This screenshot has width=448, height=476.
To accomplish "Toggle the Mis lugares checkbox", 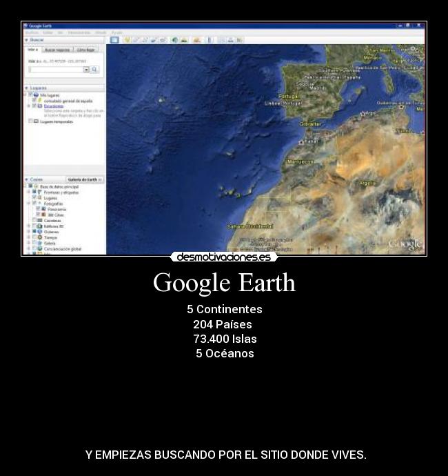I will click(x=30, y=95).
